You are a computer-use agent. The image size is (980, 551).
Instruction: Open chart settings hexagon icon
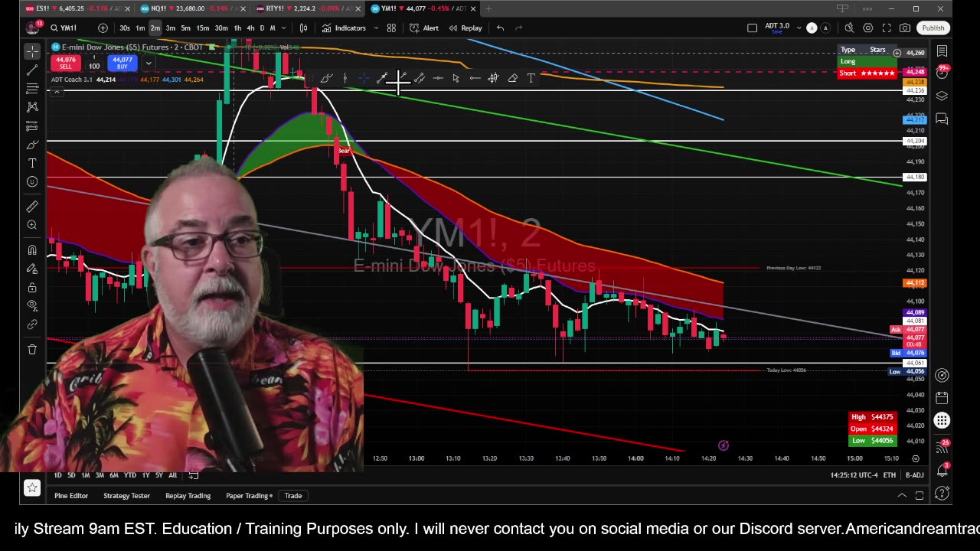coord(867,28)
